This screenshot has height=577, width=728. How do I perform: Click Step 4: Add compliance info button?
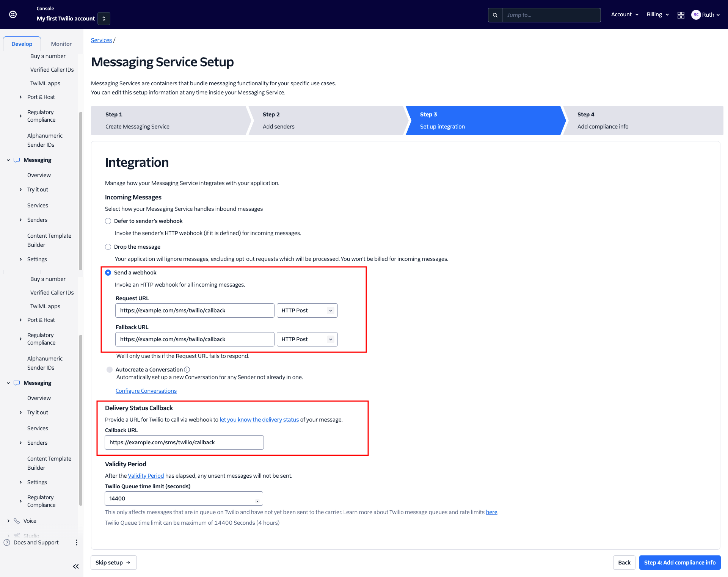click(x=679, y=563)
